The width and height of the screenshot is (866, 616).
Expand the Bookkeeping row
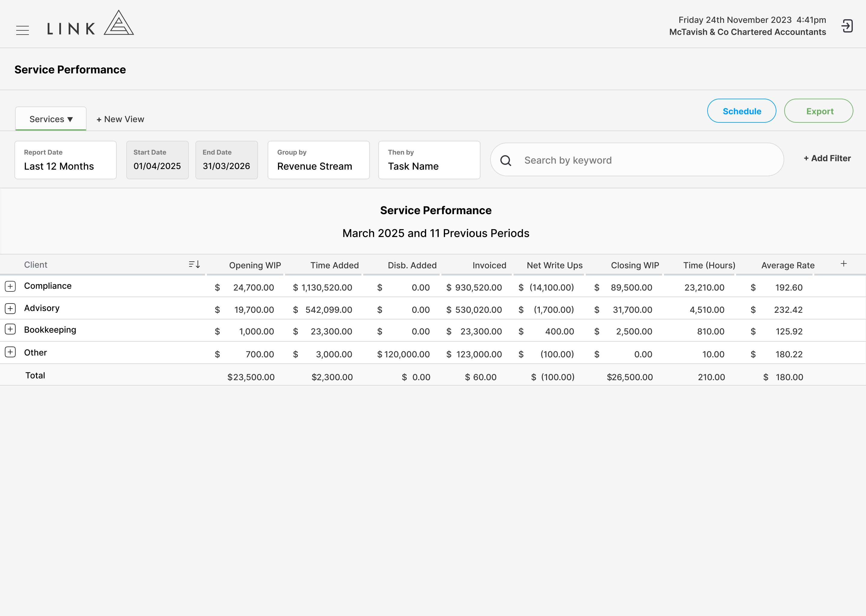tap(10, 329)
